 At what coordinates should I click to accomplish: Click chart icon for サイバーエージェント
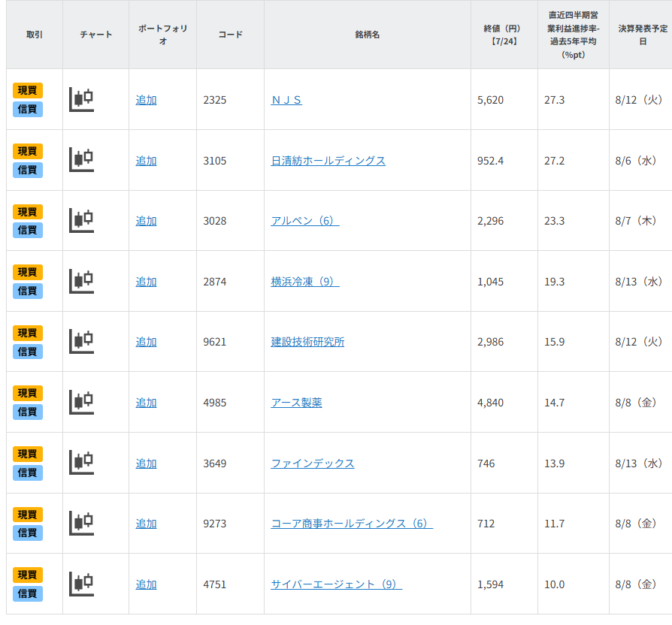[x=81, y=584]
